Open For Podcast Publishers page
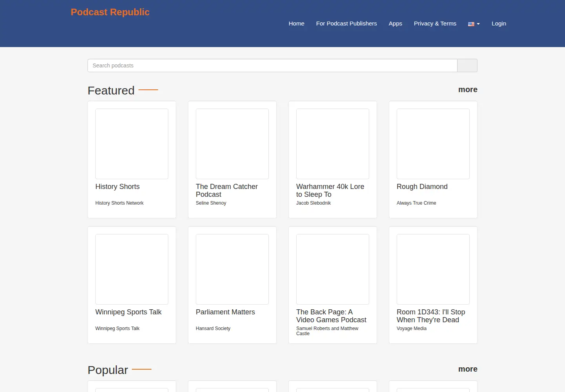Viewport: 565px width, 392px height. point(346,24)
